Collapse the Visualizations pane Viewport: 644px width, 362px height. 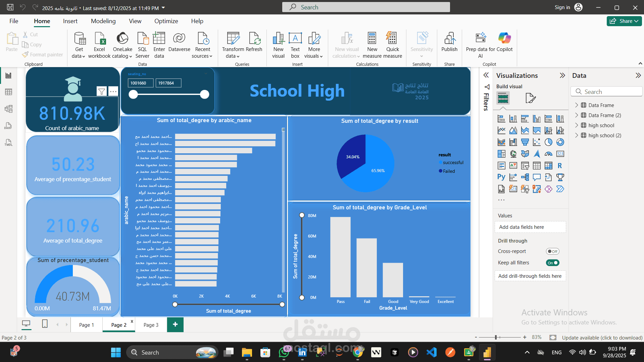[x=562, y=75]
